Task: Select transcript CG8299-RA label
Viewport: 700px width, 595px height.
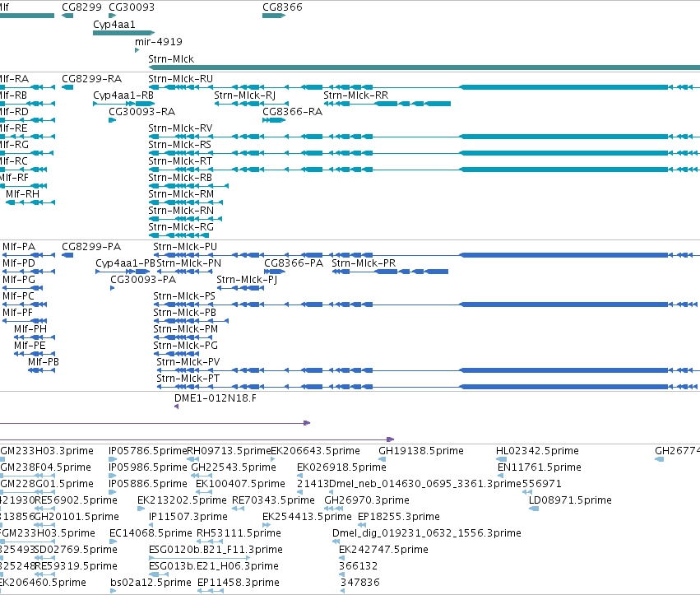Action: point(91,79)
